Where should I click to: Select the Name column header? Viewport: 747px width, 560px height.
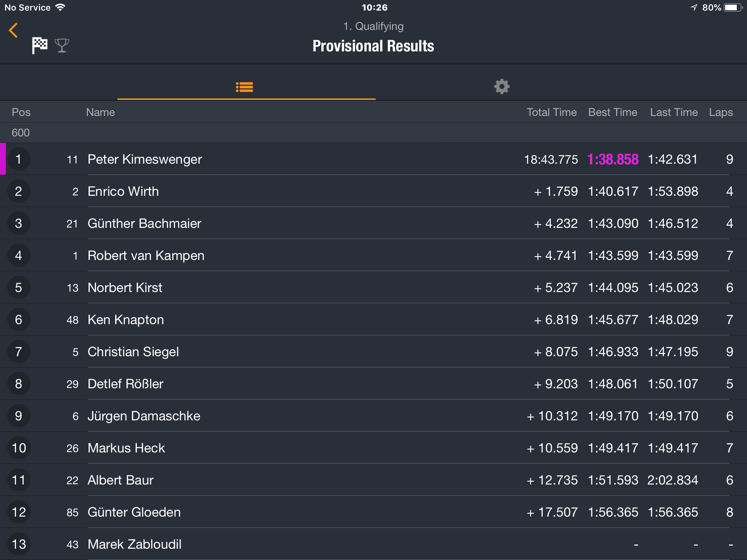pyautogui.click(x=100, y=112)
